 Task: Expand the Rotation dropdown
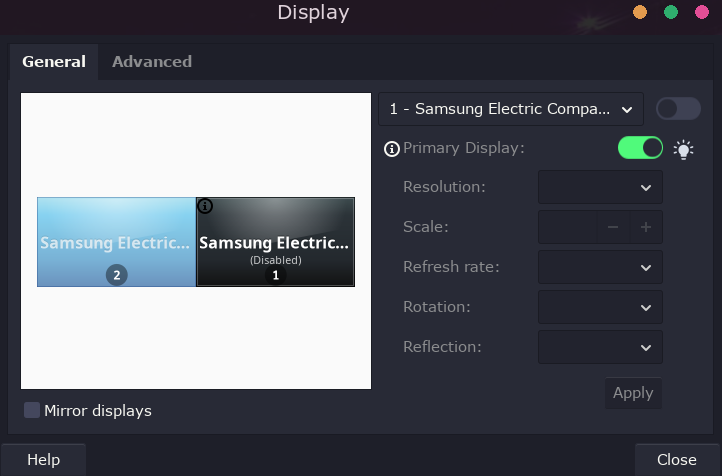600,307
